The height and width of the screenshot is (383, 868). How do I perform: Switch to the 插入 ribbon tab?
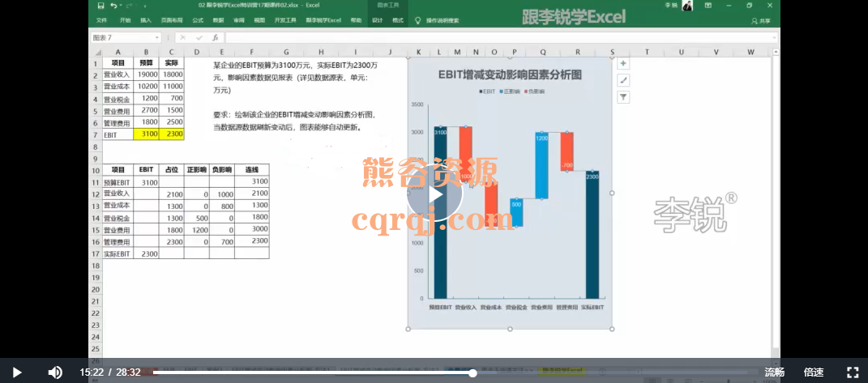point(146,20)
